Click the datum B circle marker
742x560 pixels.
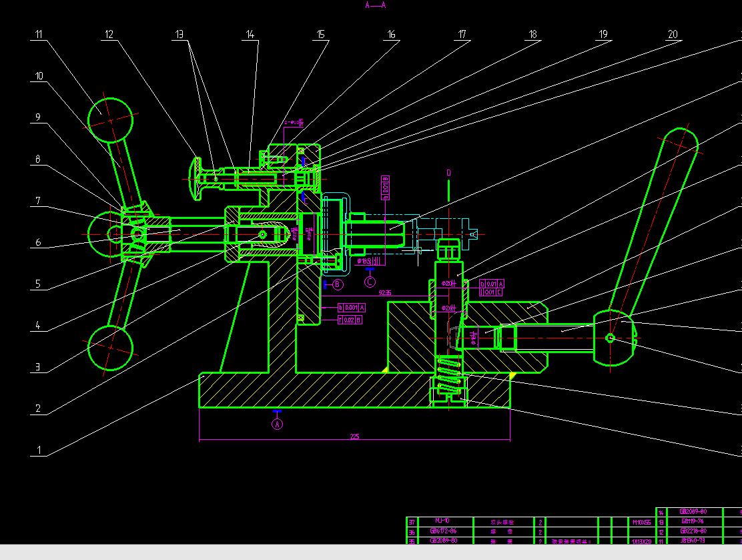coord(338,284)
